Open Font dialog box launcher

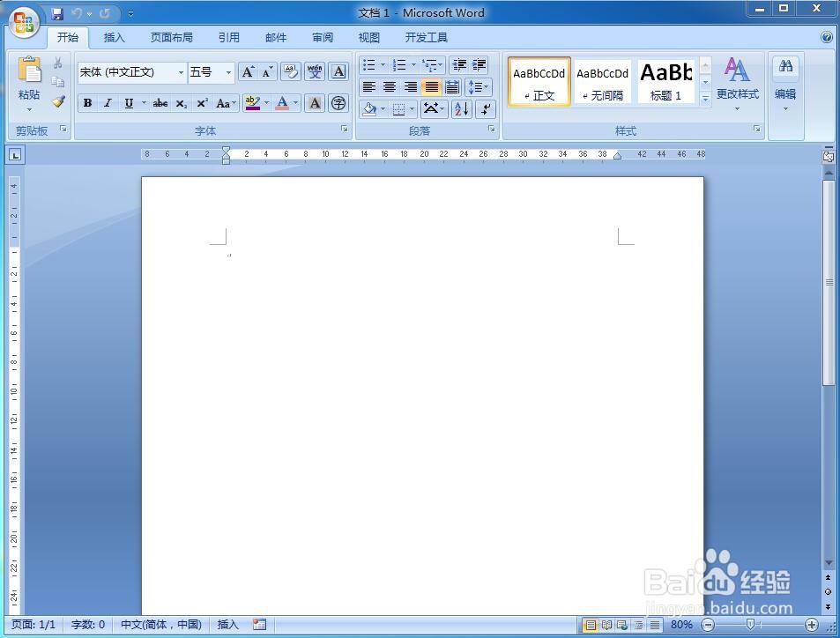[x=345, y=130]
